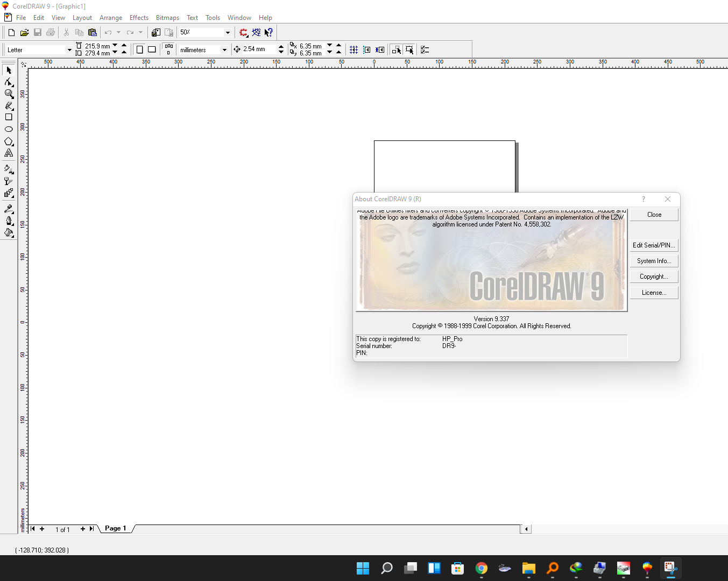This screenshot has height=581, width=728.
Task: Open the File menu
Action: tap(21, 18)
